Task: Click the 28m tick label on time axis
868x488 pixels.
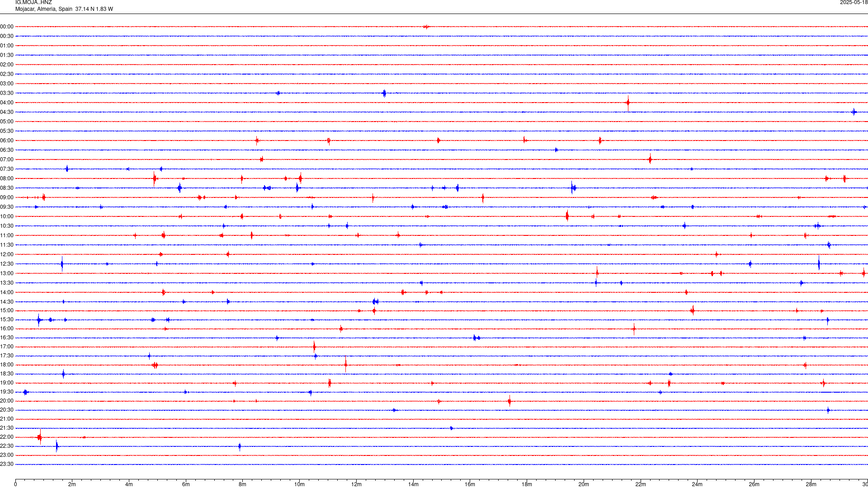Action: [x=811, y=484]
